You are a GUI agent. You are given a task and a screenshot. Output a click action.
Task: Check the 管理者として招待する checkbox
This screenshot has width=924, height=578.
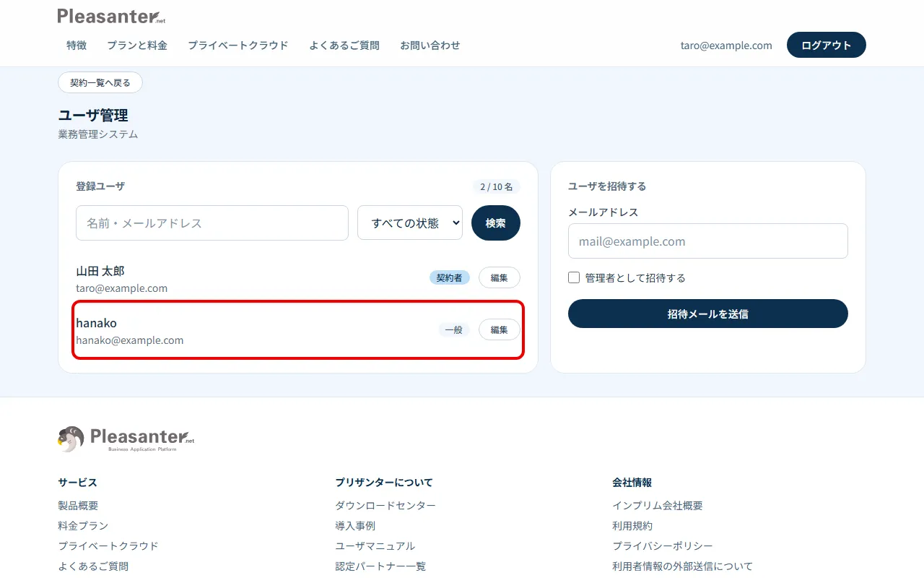pyautogui.click(x=574, y=277)
